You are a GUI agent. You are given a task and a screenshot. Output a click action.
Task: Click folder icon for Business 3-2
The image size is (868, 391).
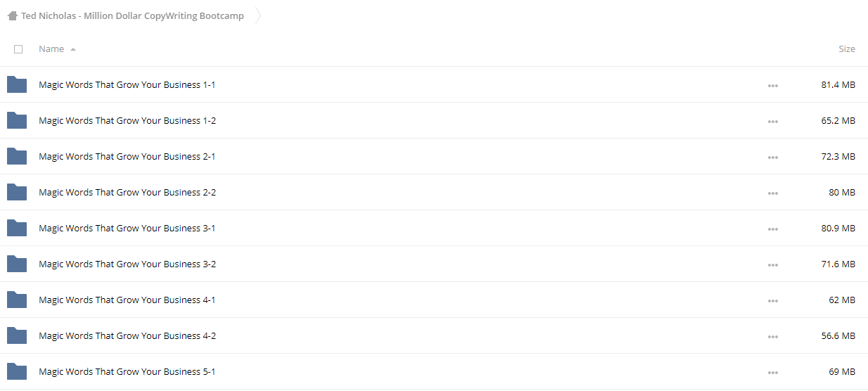point(17,264)
